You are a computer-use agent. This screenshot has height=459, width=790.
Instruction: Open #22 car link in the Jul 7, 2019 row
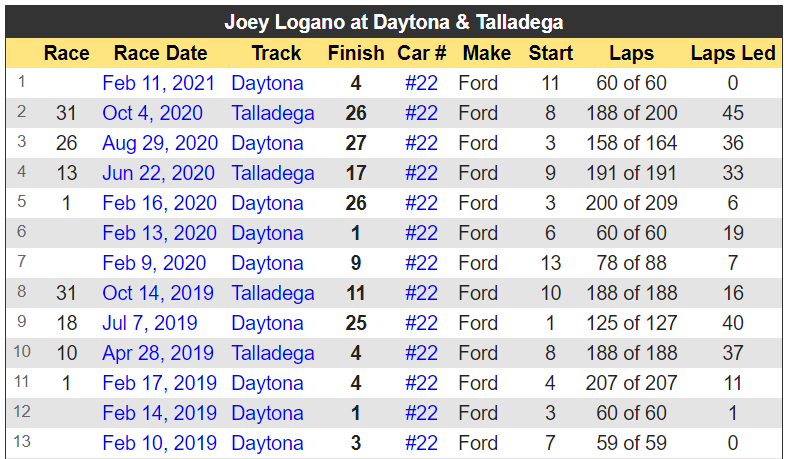(x=421, y=323)
